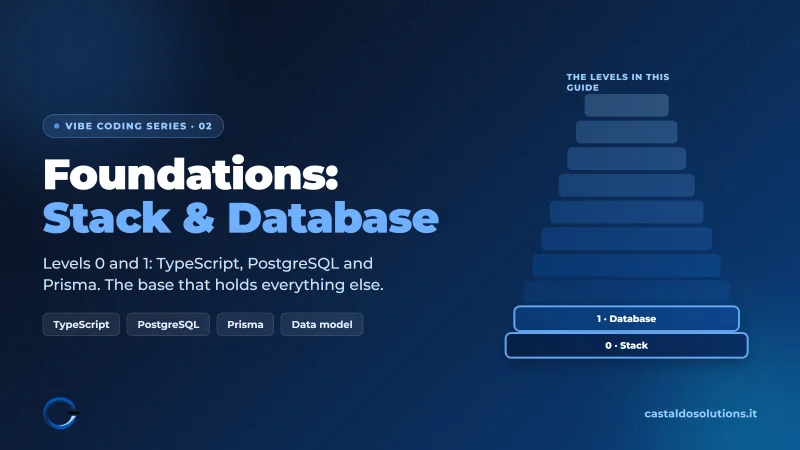Click the blue dot in series badge

point(57,126)
